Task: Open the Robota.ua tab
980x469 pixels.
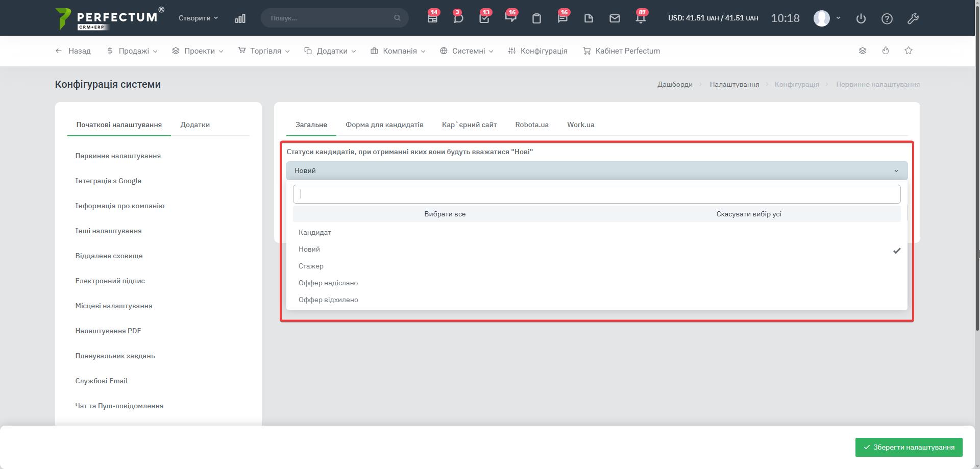Action: coord(531,125)
